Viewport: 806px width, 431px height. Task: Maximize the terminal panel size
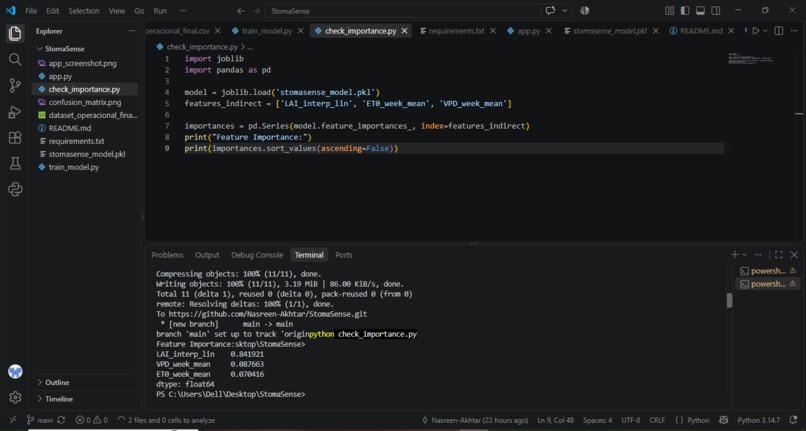(779, 255)
